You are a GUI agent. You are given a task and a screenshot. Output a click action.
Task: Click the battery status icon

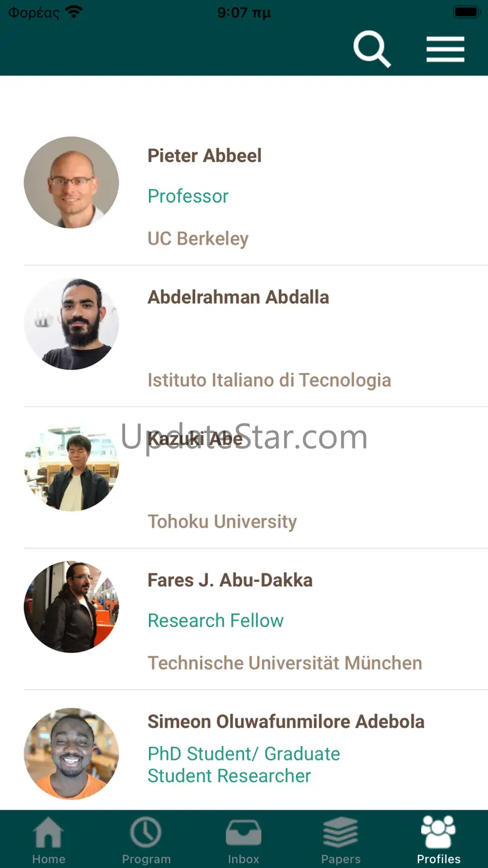coord(466,12)
